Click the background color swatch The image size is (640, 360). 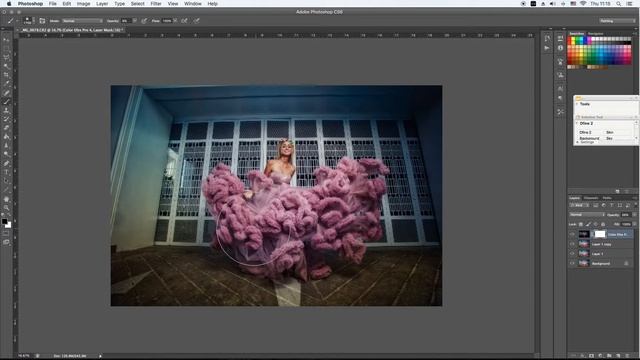coord(8,225)
